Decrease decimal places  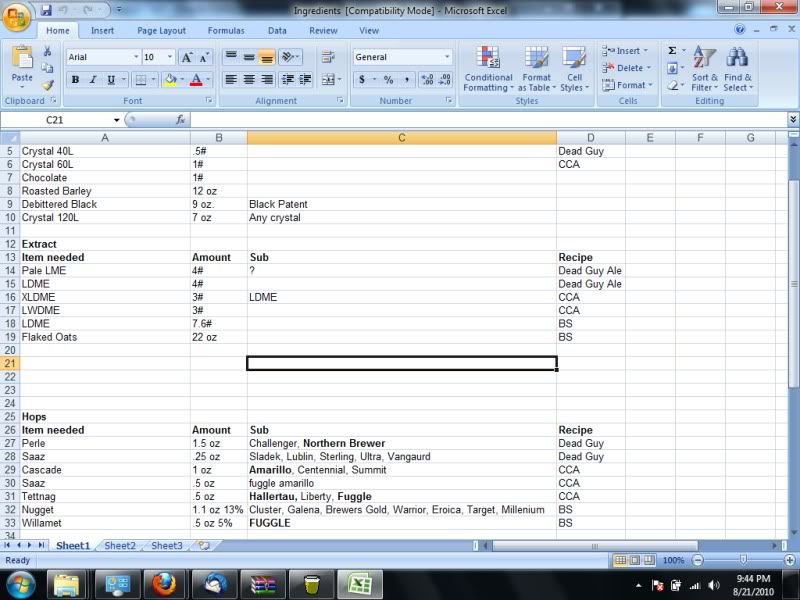point(445,80)
